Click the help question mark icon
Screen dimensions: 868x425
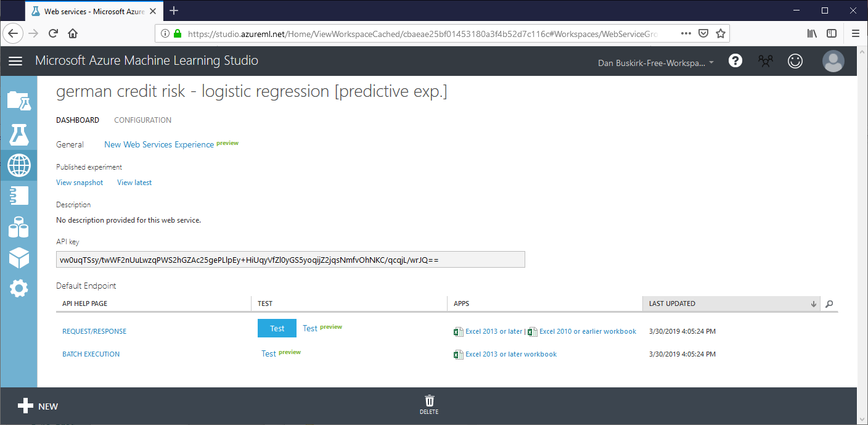click(x=735, y=60)
